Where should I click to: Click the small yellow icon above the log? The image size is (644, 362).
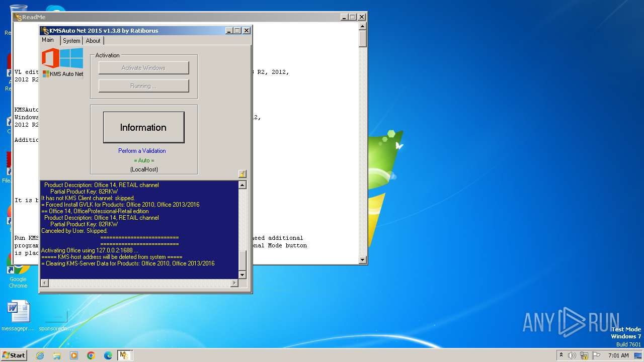[242, 174]
